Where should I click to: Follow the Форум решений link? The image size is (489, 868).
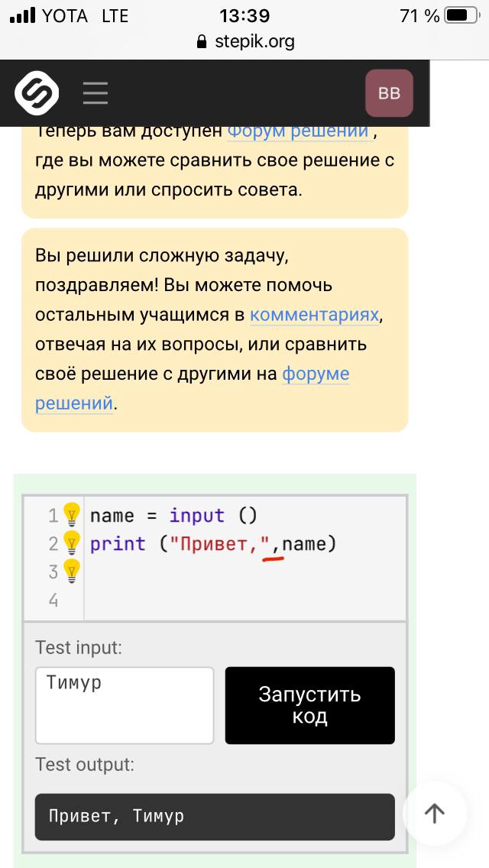tap(299, 131)
